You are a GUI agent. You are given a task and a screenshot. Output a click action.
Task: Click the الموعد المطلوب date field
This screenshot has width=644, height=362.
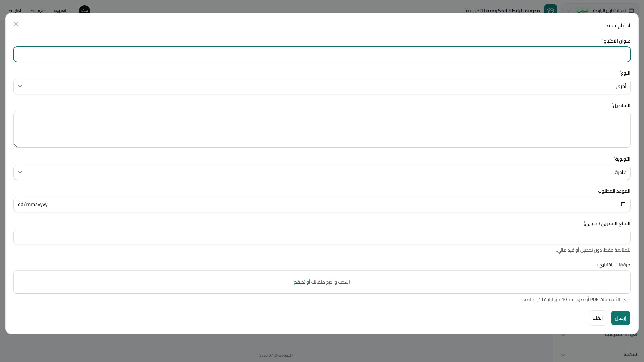pyautogui.click(x=322, y=204)
